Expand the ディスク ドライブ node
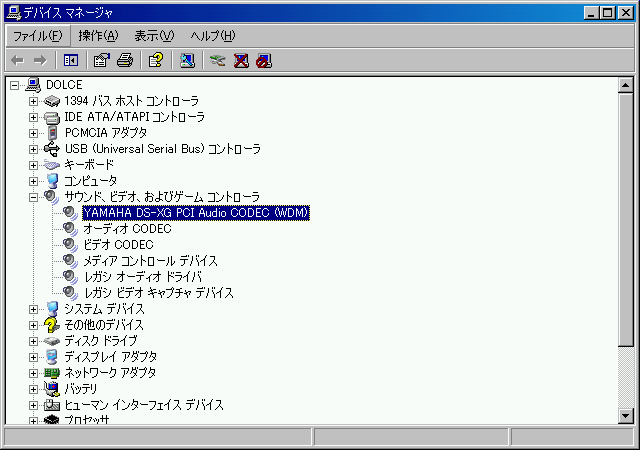The width and height of the screenshot is (640, 450). click(x=33, y=341)
